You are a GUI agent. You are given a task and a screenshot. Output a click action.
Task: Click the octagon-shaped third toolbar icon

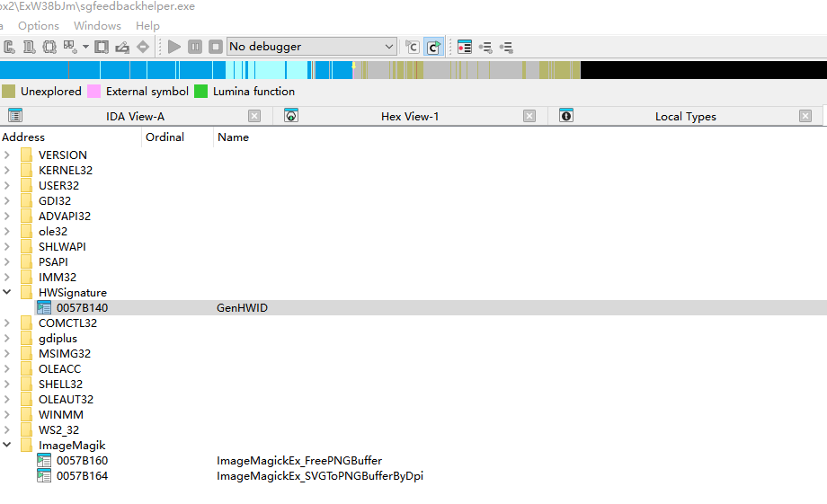point(49,47)
